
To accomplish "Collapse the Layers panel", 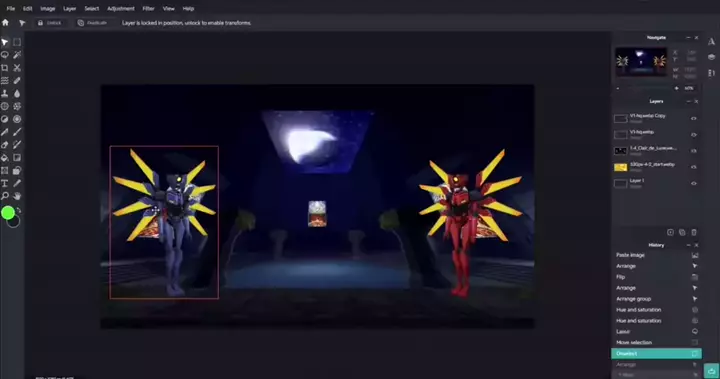I will click(688, 101).
